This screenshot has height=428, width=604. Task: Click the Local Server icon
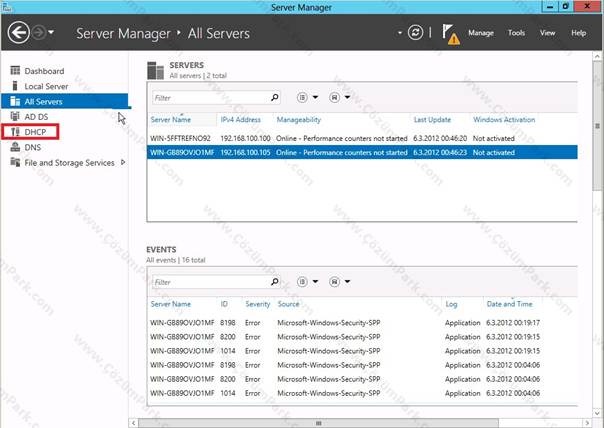15,86
